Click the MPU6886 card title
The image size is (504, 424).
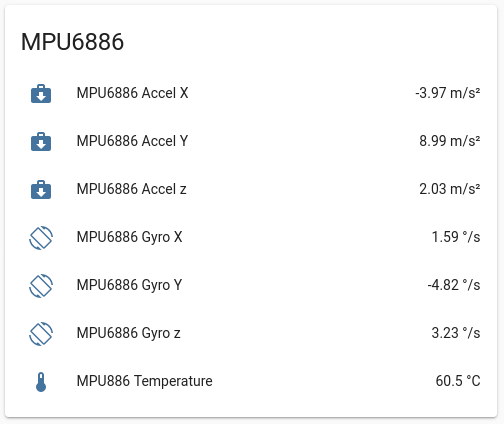(72, 42)
